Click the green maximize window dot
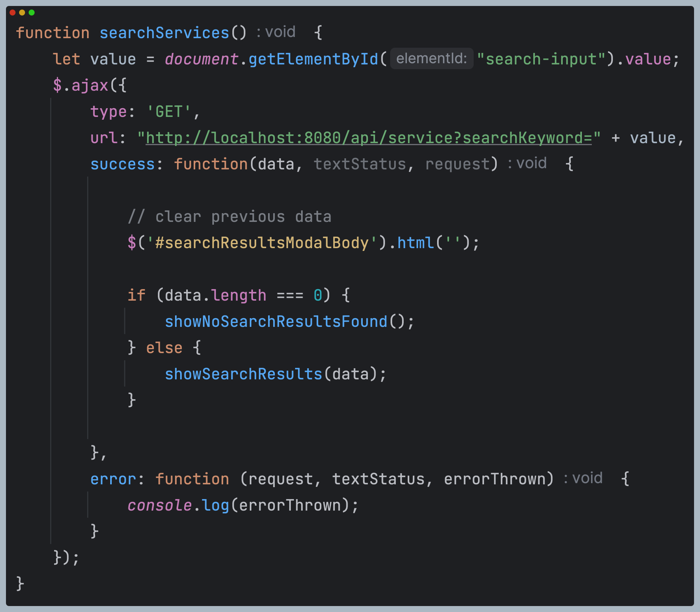The image size is (700, 612). pyautogui.click(x=31, y=13)
